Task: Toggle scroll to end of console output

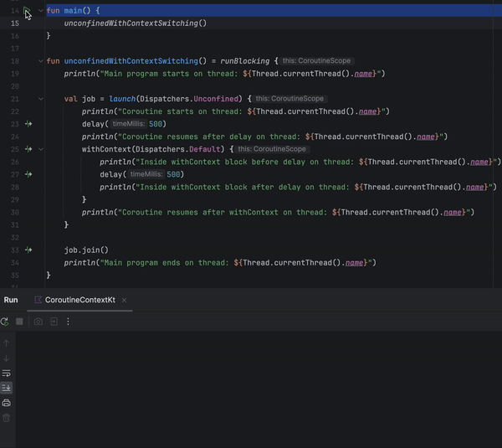Action: pos(7,388)
